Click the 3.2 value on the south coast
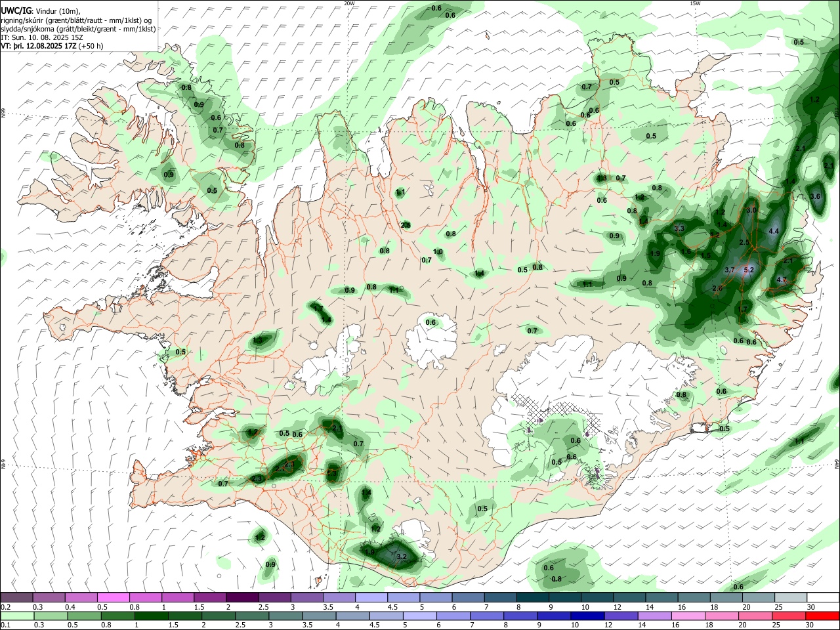The image size is (840, 630). (x=402, y=556)
